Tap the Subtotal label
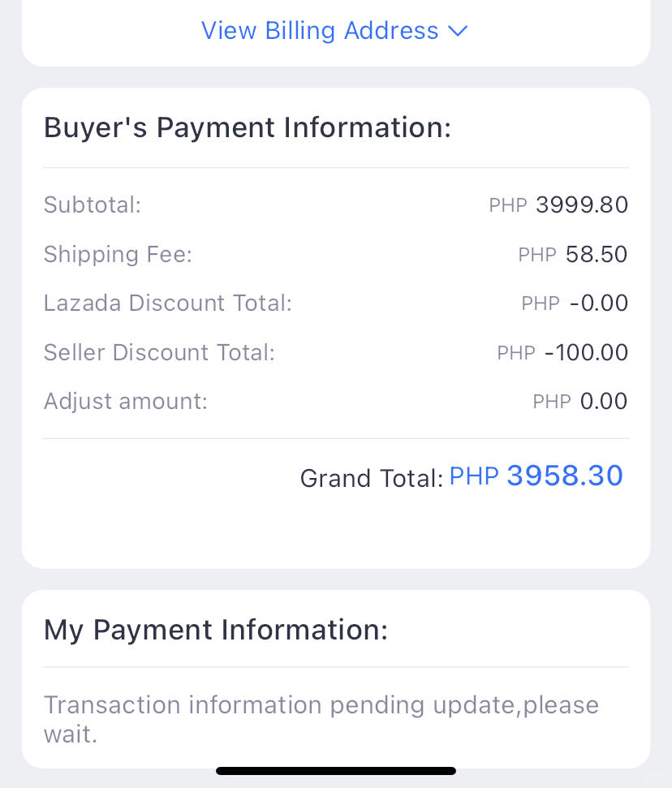Screen dimensions: 672x788 click(x=93, y=205)
